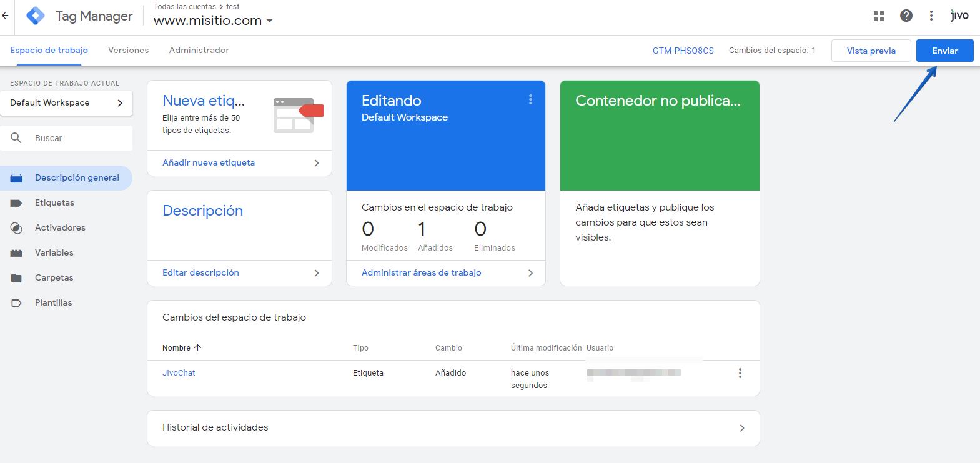Click the Vista previa button
The height and width of the screenshot is (463, 980).
(871, 51)
